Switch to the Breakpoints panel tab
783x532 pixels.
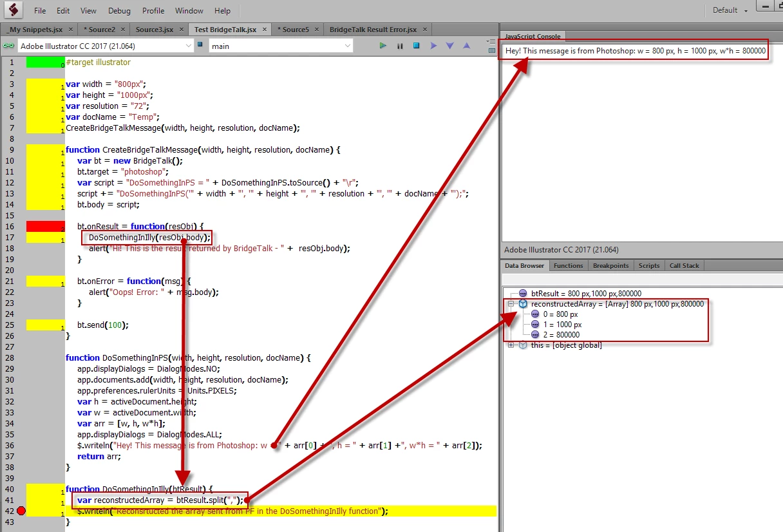(610, 265)
